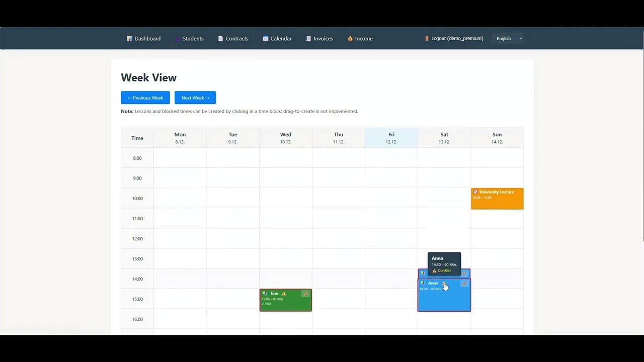The height and width of the screenshot is (362, 644).
Task: Click the Sun 14.12. column header
Action: point(497,138)
